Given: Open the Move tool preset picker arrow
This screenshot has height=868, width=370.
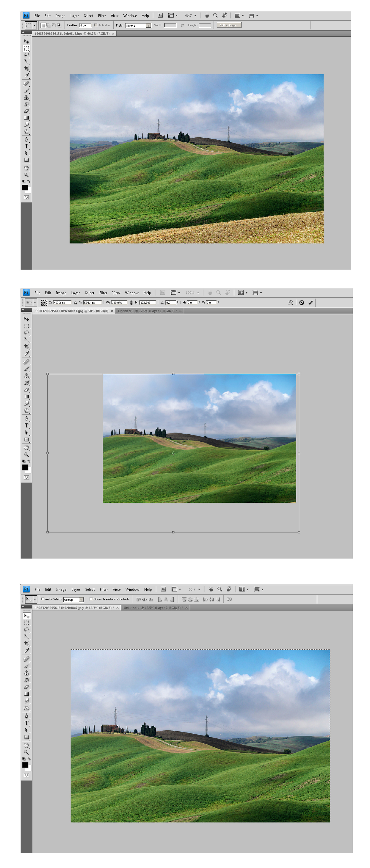Looking at the screenshot, I should pyautogui.click(x=35, y=600).
